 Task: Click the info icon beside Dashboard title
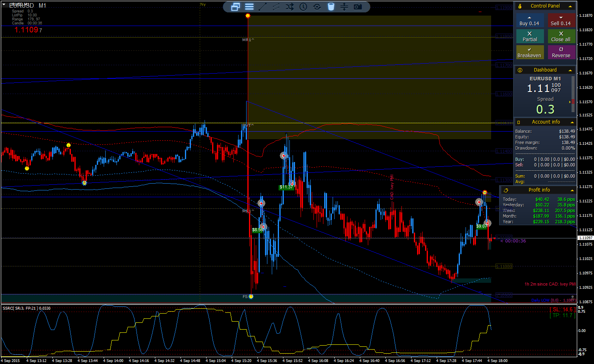point(520,70)
